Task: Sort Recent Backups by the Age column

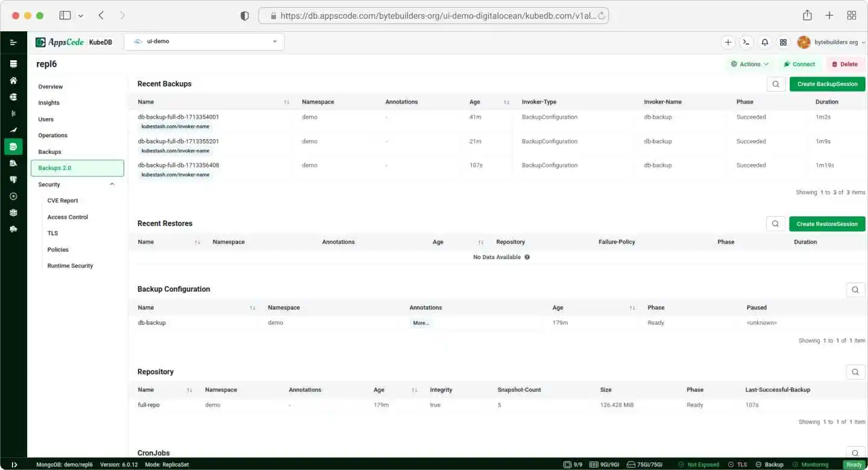Action: pyautogui.click(x=506, y=102)
